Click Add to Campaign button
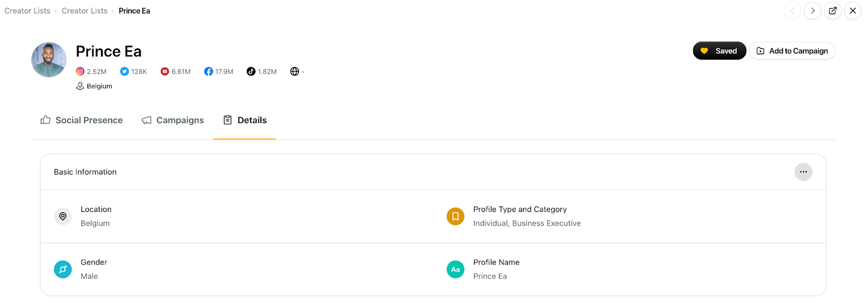 [792, 51]
